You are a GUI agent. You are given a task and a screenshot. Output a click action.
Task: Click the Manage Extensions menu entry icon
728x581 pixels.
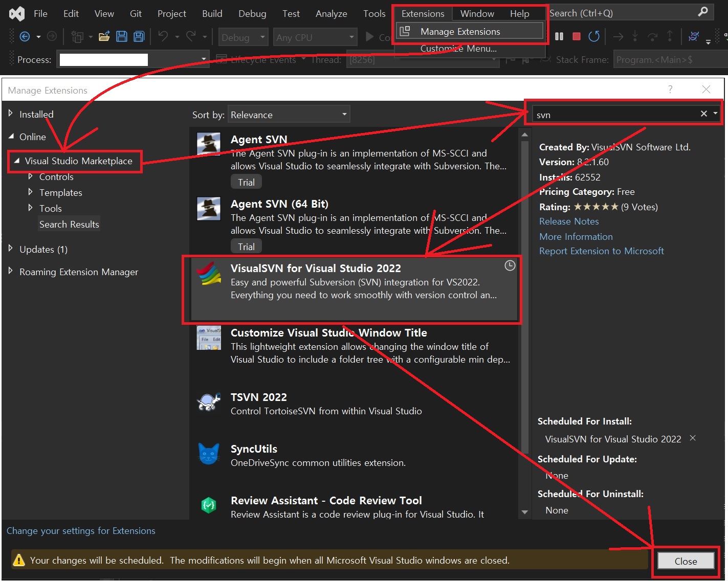point(405,32)
